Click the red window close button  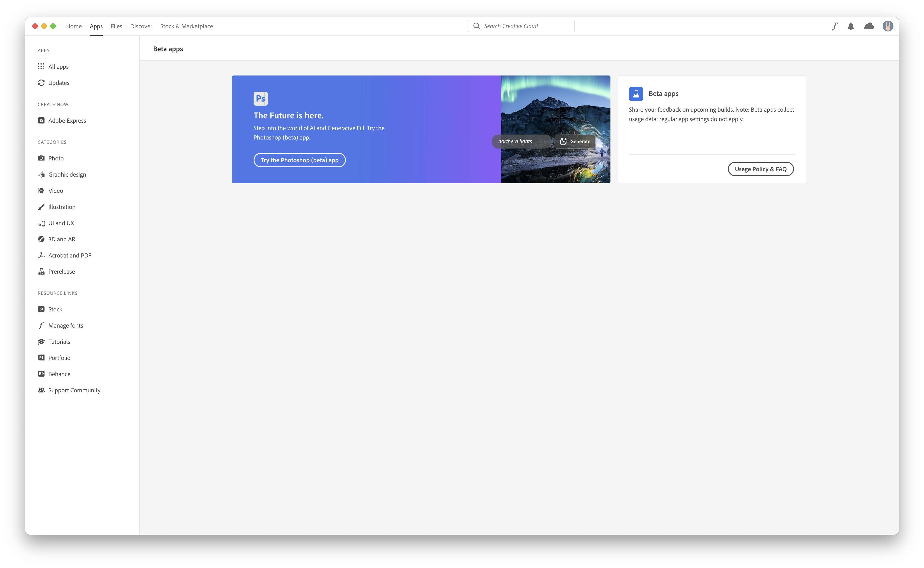click(35, 26)
